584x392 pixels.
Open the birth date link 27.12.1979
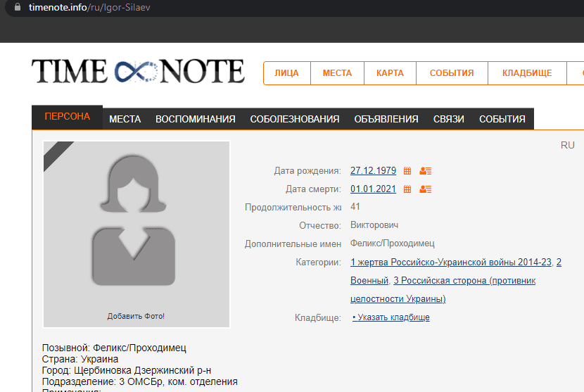click(x=373, y=171)
